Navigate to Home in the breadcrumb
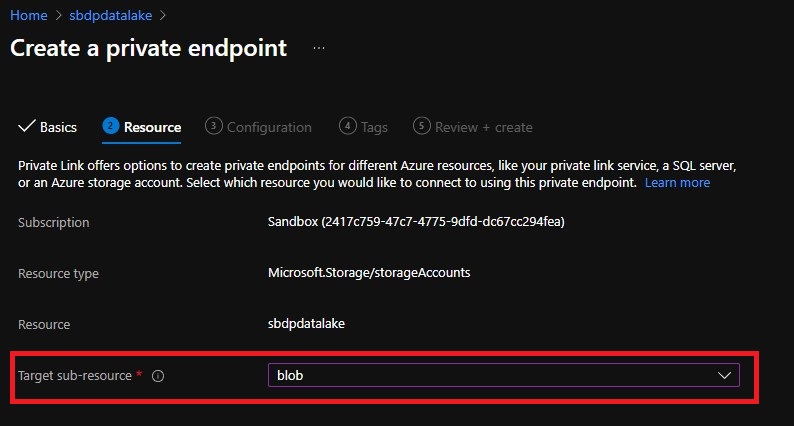The height and width of the screenshot is (426, 794). point(29,15)
